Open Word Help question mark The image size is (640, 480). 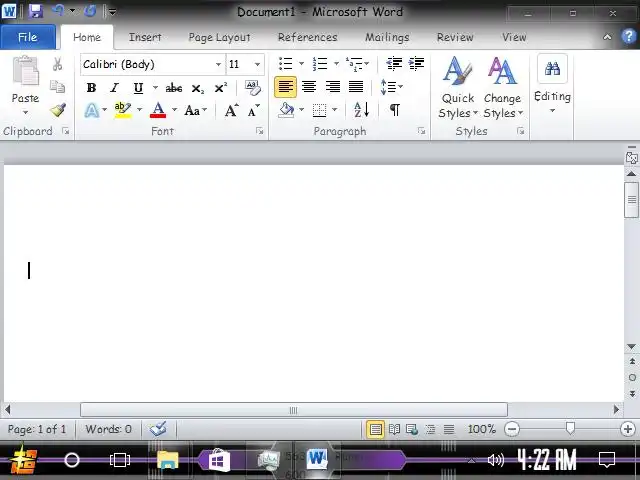coord(629,36)
